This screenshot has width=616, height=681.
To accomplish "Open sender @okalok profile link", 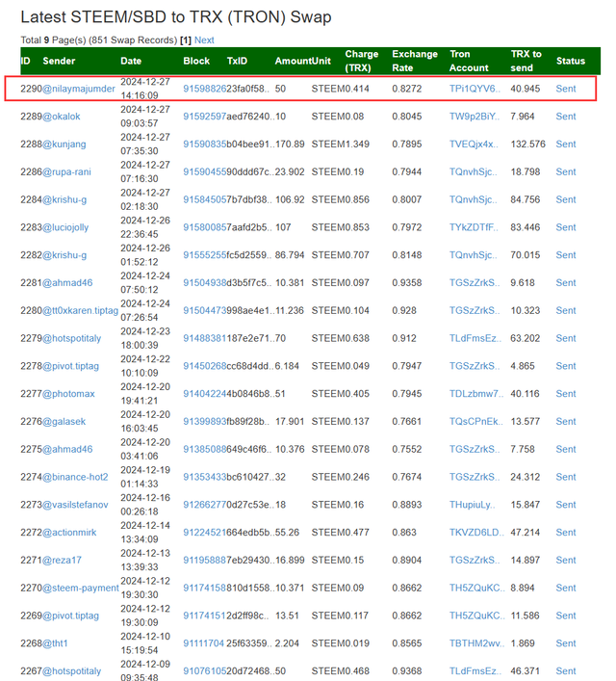I will [62, 117].
